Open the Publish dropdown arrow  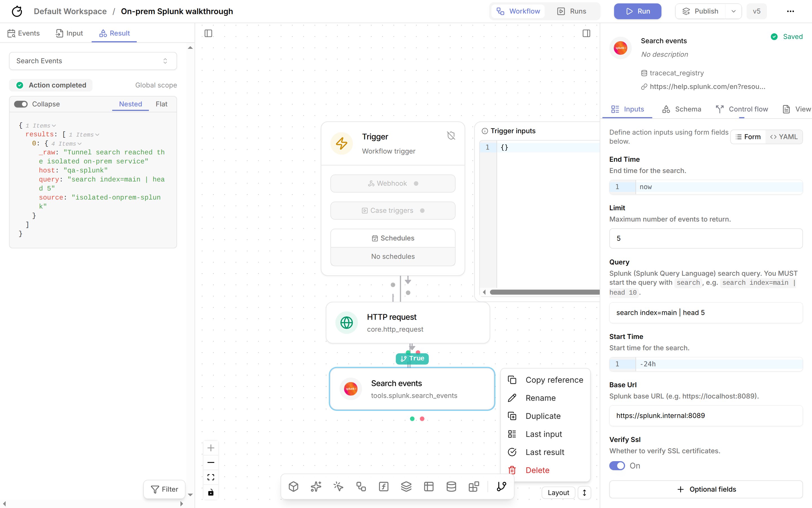coord(734,11)
